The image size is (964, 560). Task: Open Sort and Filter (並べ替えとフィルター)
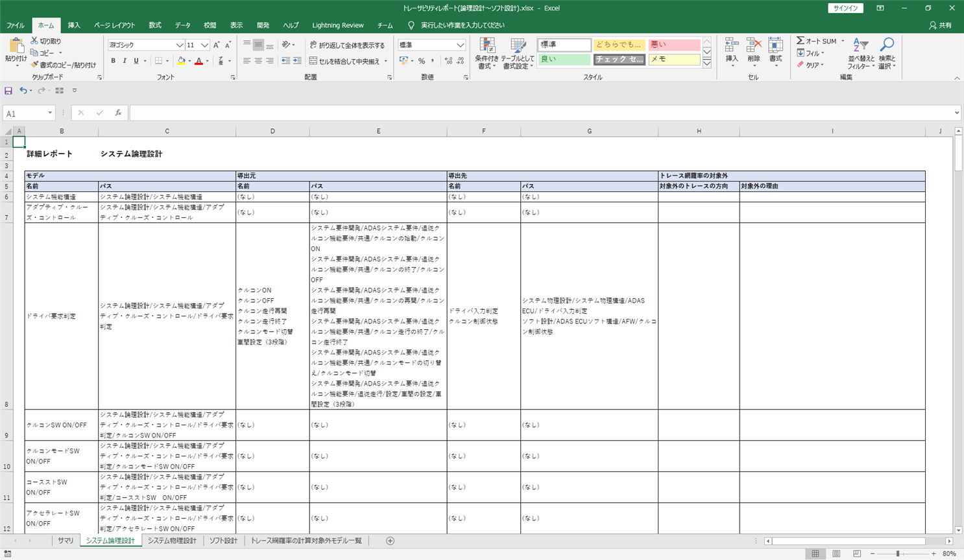(x=861, y=53)
